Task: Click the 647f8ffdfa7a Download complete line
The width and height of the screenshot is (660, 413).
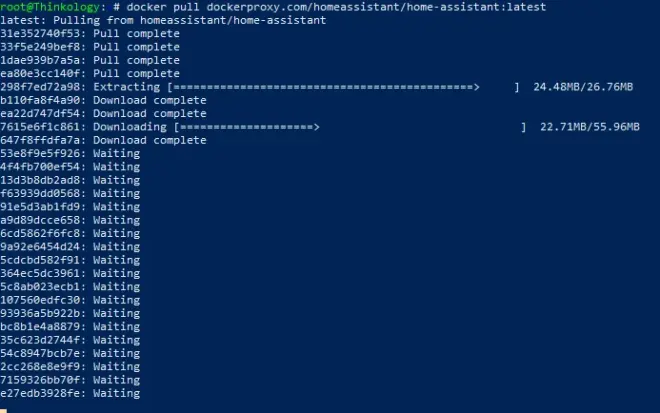Action: click(103, 141)
